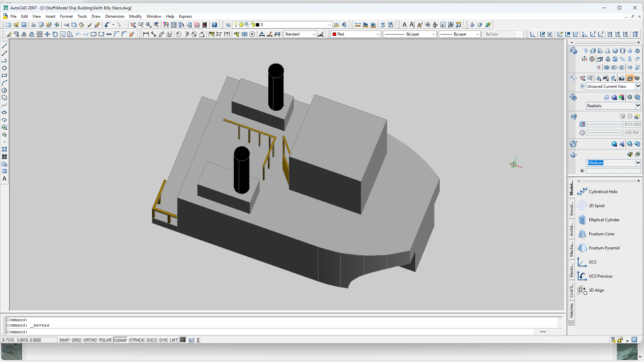The image size is (644, 362).
Task: Click the Cylindrical Helix tool
Action: [x=603, y=192]
